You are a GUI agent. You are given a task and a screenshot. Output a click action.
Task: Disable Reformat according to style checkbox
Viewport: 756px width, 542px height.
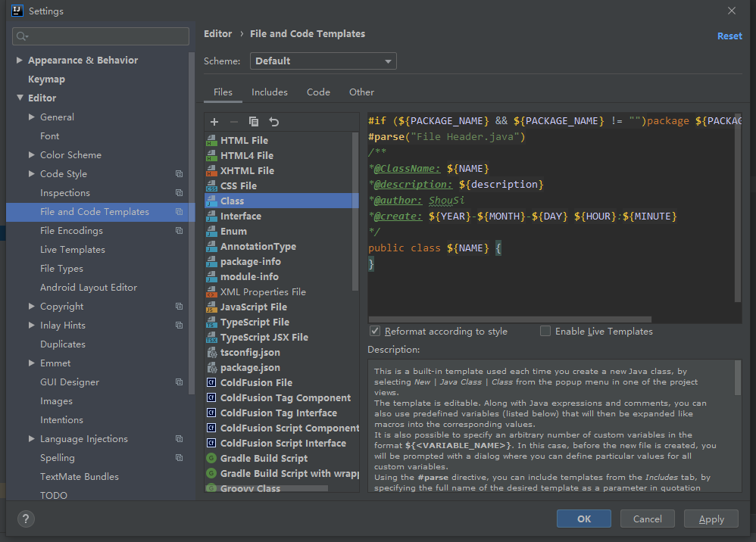pos(375,332)
